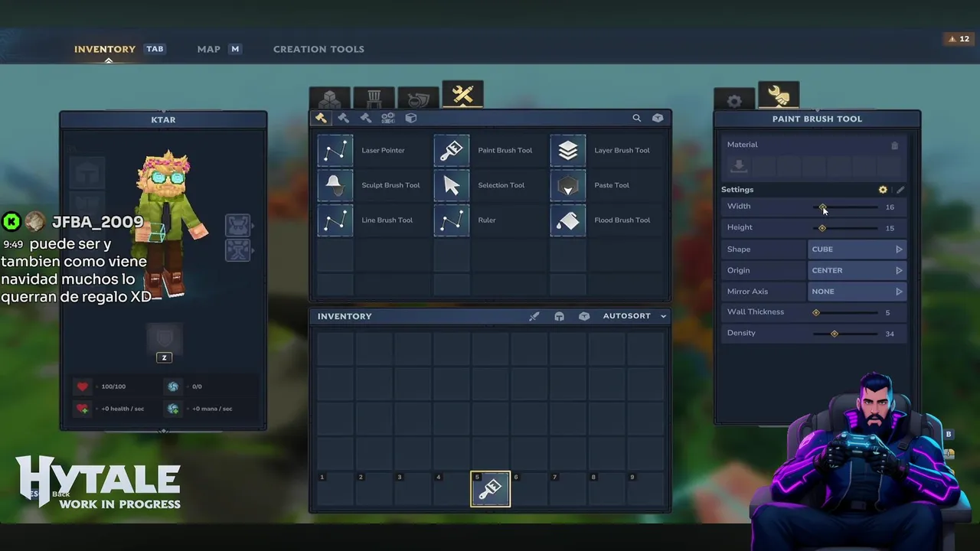Click the lower armor icon right of character
The width and height of the screenshot is (980, 551).
point(237,250)
